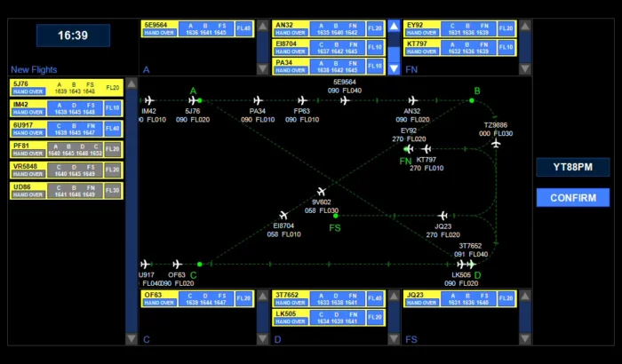This screenshot has width=622, height=364.
Task: Click route block on VR5848 strip
Action: click(75, 170)
